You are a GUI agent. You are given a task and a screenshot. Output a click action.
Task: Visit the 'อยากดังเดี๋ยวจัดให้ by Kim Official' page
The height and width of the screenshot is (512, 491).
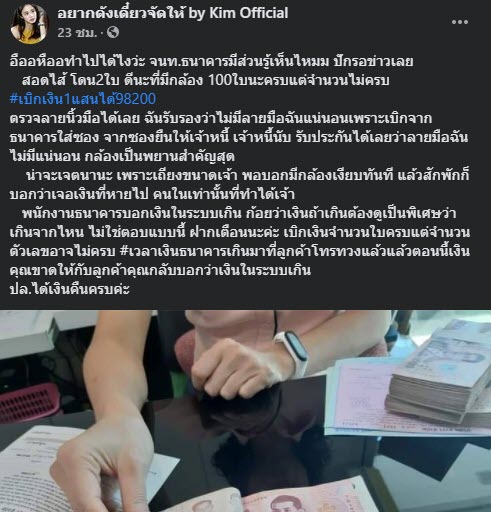pyautogui.click(x=172, y=13)
